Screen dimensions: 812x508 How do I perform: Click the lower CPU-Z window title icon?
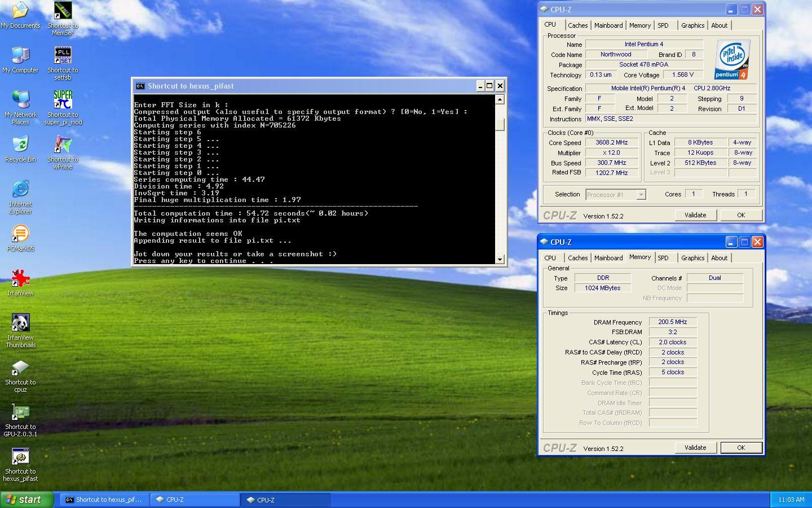pyautogui.click(x=544, y=242)
